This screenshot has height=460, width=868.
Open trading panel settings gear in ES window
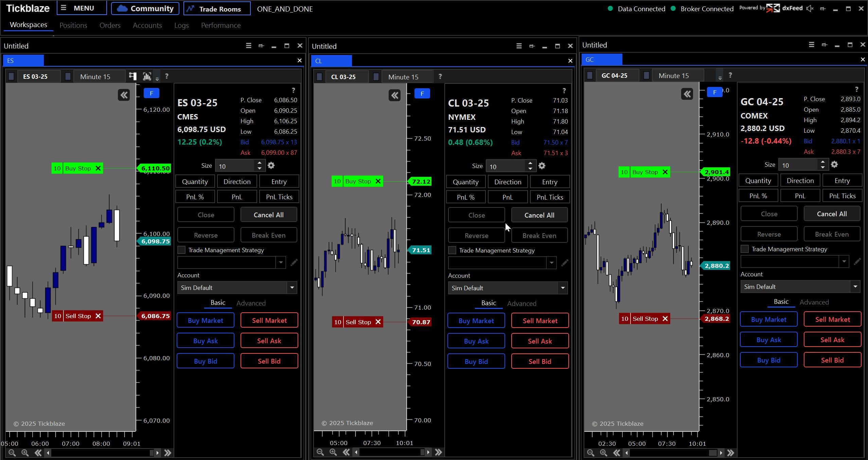point(271,166)
